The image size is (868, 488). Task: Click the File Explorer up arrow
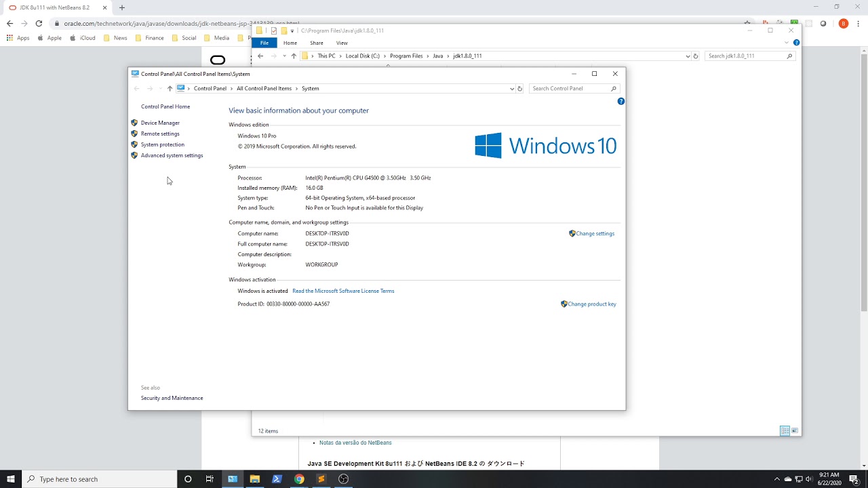[x=294, y=56]
